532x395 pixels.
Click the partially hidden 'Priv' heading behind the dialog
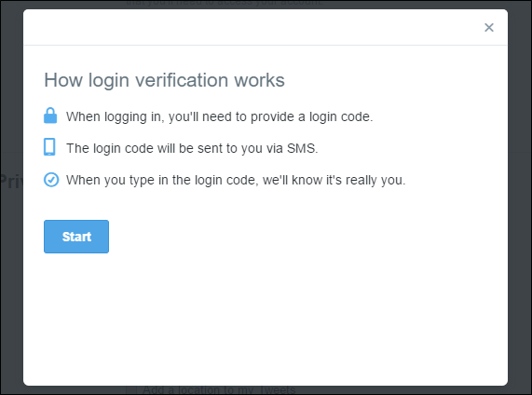[x=11, y=182]
